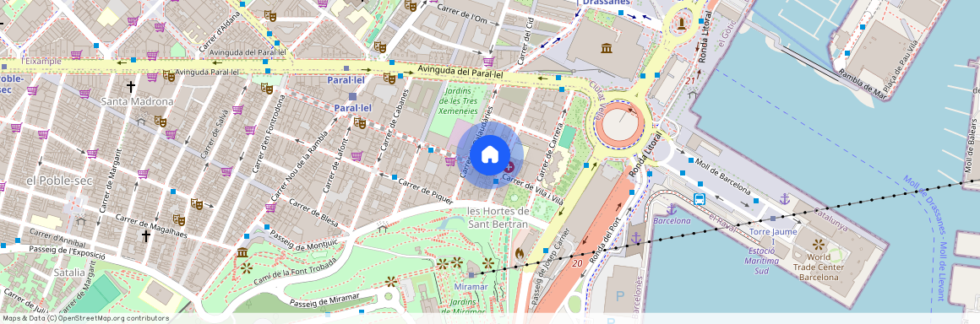This screenshot has height=324, width=980.
Task: Select the Carrer de Vila i Vilà label
Action: pyautogui.click(x=533, y=189)
